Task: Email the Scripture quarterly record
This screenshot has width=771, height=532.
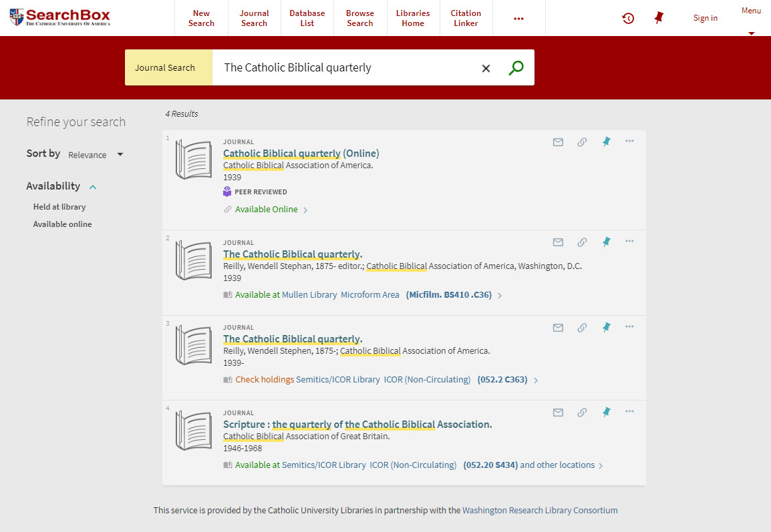Action: [558, 413]
